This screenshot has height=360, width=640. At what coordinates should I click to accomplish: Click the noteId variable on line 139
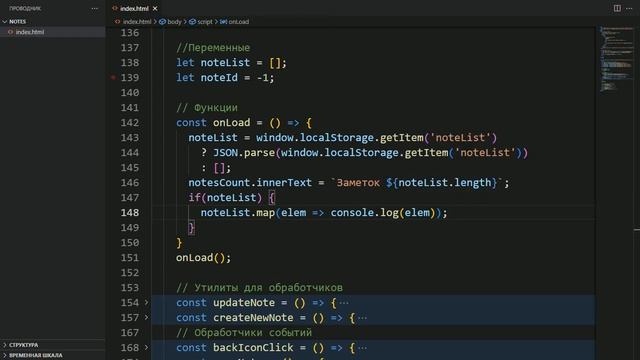219,78
